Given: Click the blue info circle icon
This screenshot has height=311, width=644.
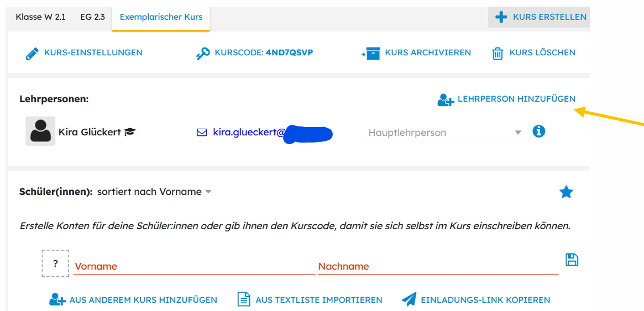Looking at the screenshot, I should (x=538, y=131).
